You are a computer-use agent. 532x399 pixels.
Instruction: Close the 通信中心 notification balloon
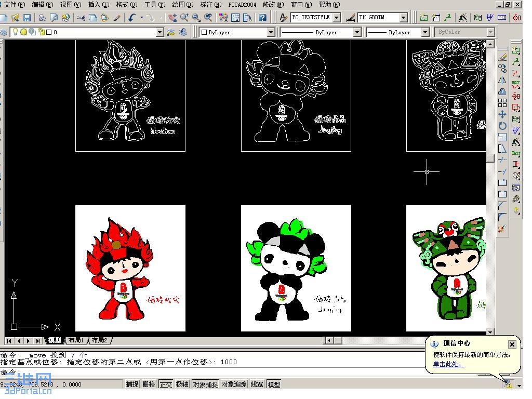[512, 344]
